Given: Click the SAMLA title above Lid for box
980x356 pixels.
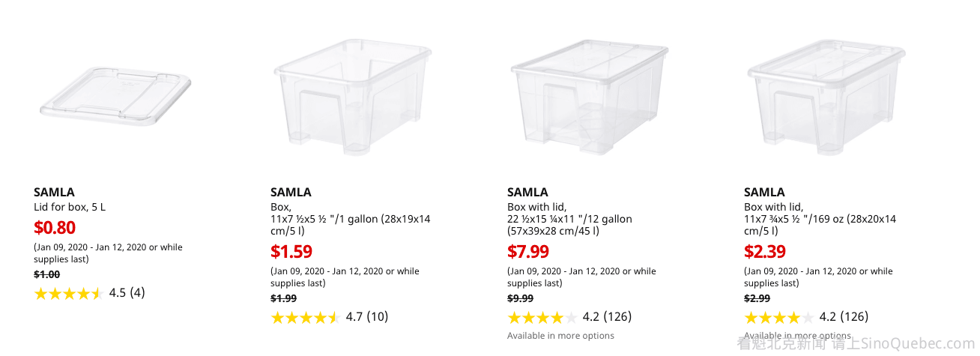Looking at the screenshot, I should (54, 192).
